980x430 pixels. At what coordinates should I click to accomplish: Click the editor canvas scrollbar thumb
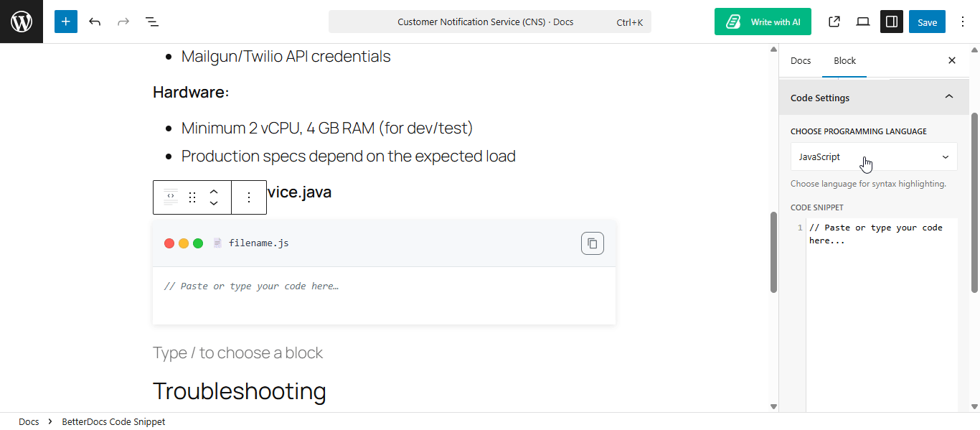click(773, 252)
